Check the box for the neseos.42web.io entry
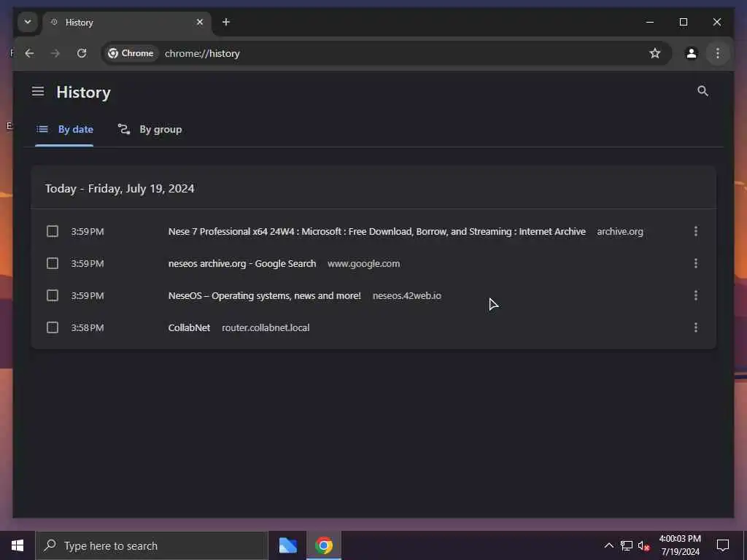 pos(53,296)
